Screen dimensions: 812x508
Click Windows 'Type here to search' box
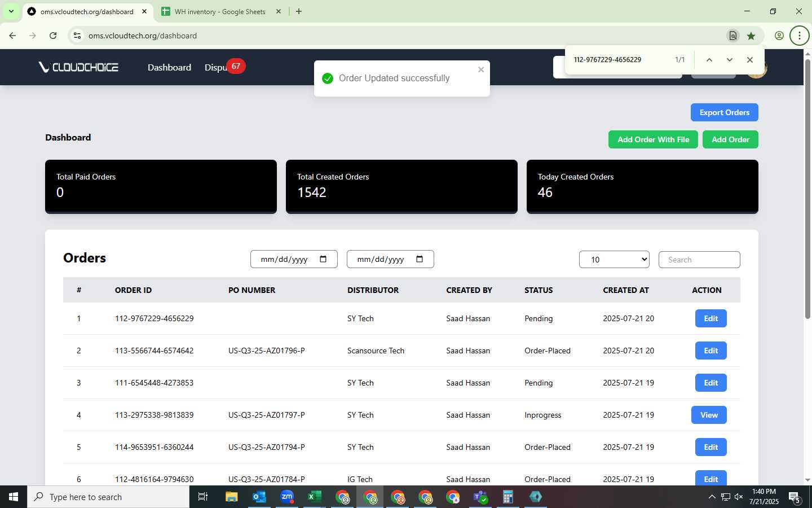pos(108,497)
